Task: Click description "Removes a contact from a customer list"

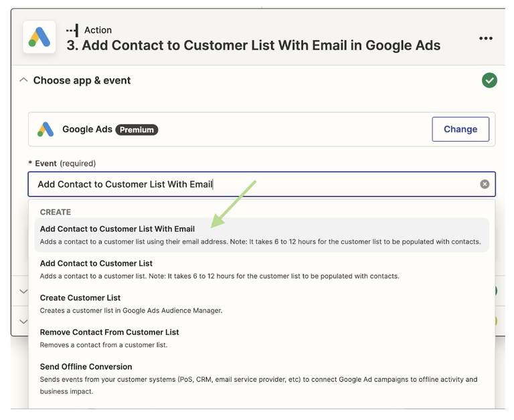Action: [104, 344]
